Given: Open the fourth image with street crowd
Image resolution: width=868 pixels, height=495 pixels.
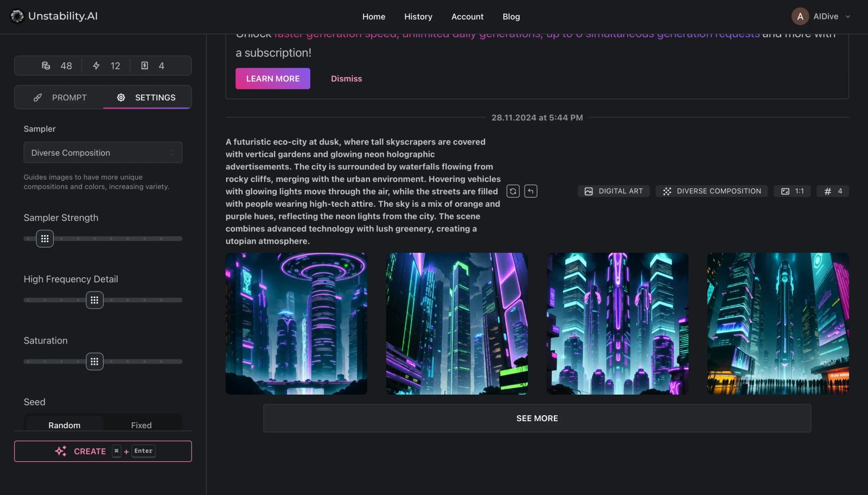Looking at the screenshot, I should [x=778, y=323].
